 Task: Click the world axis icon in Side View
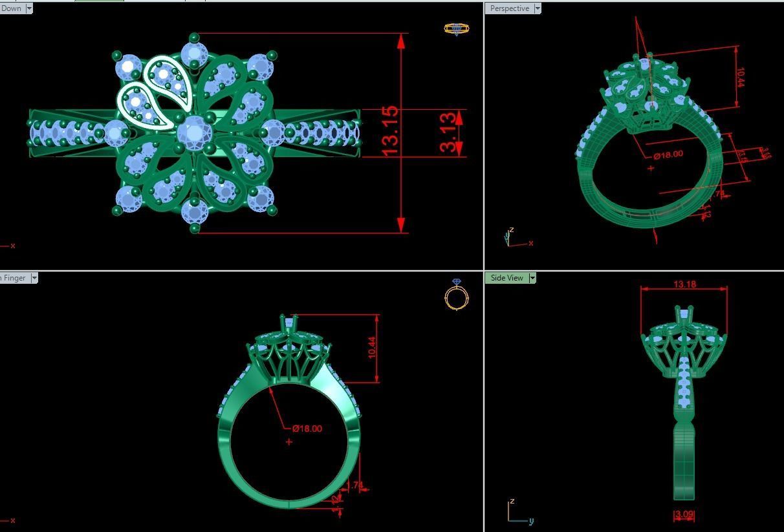[519, 512]
